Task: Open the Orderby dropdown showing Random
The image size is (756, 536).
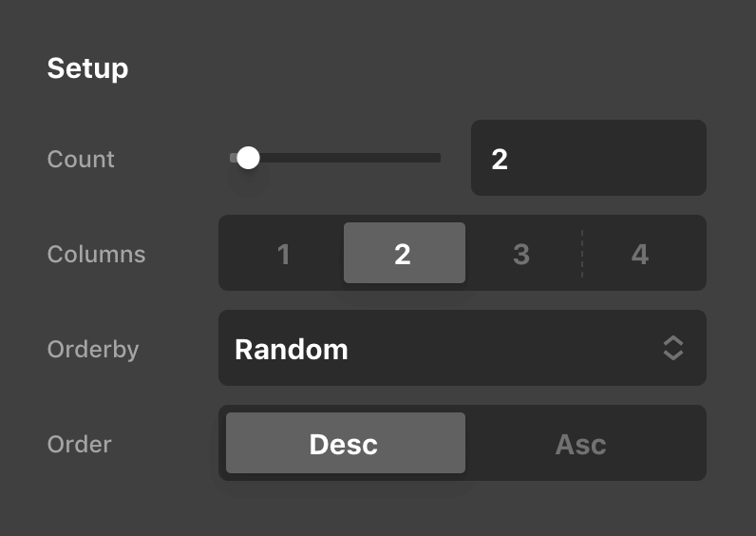Action: click(x=462, y=348)
